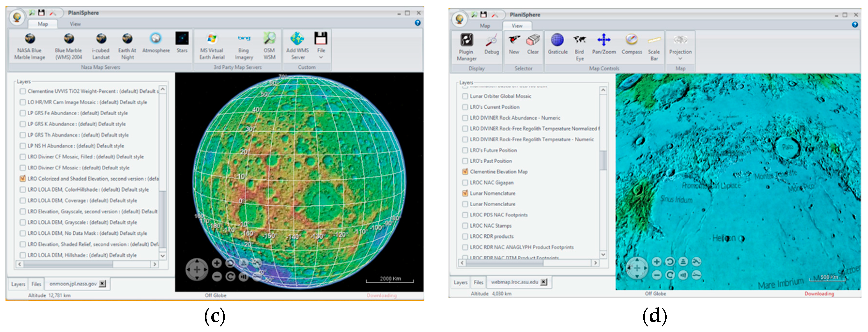Enable LP GRS Fe Abundance layer
This screenshot has height=332, width=868.
click(x=23, y=113)
